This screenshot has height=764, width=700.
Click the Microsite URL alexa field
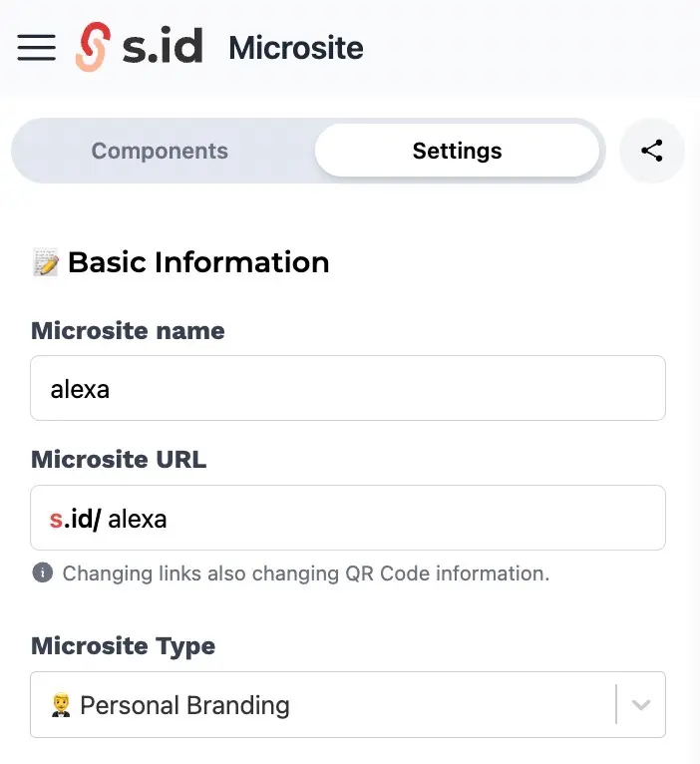click(348, 518)
